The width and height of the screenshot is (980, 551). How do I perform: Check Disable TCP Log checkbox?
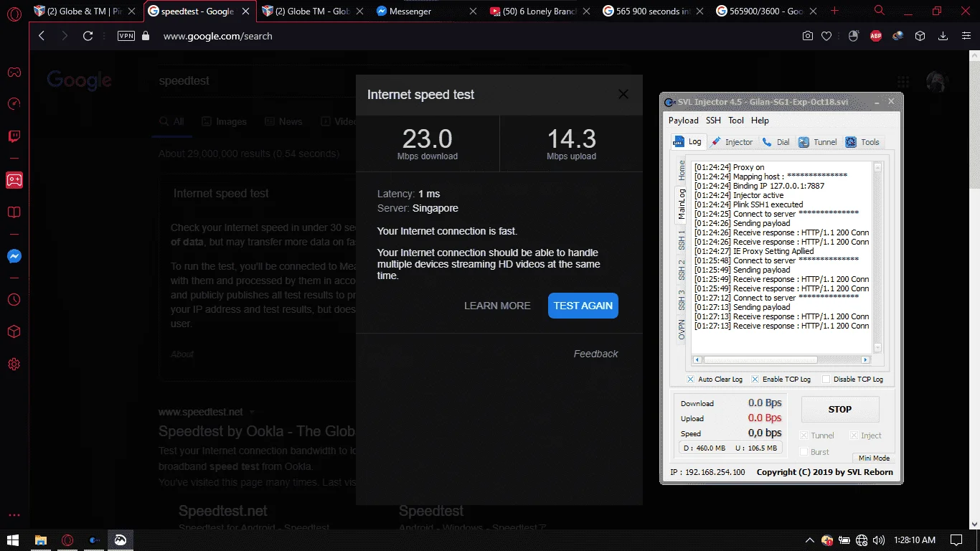(826, 379)
